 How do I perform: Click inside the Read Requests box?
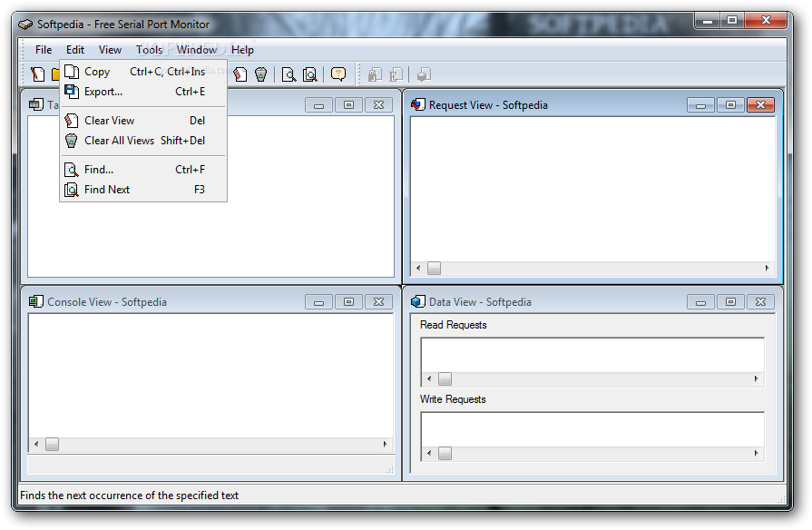[592, 356]
